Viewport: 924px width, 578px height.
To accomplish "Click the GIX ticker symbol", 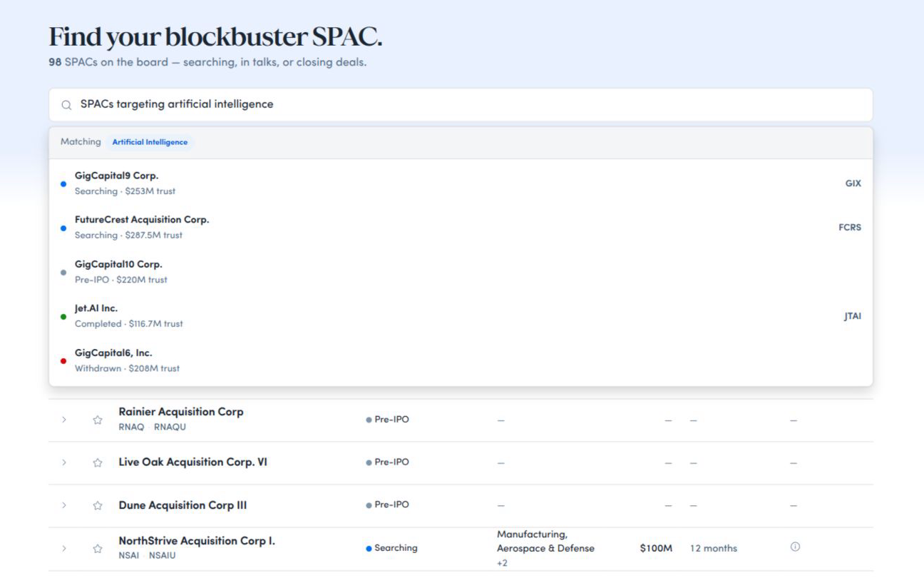I will (853, 183).
